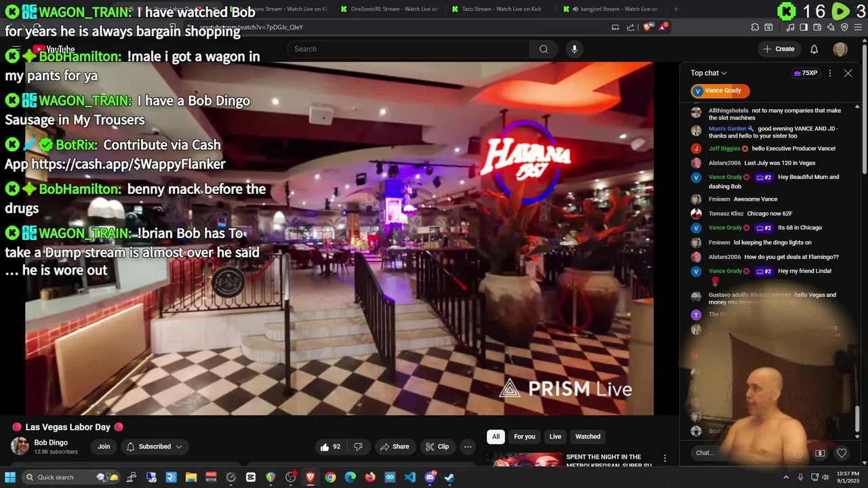Open the Extensions puzzle icon

click(755, 27)
